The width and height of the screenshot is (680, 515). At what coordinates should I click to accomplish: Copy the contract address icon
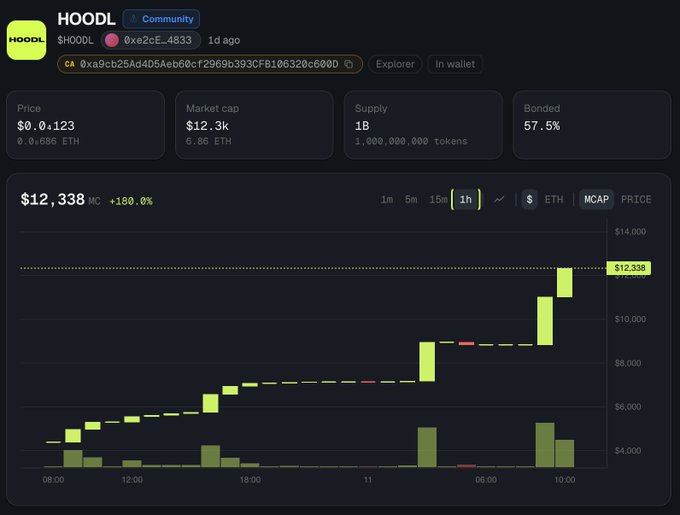click(349, 64)
